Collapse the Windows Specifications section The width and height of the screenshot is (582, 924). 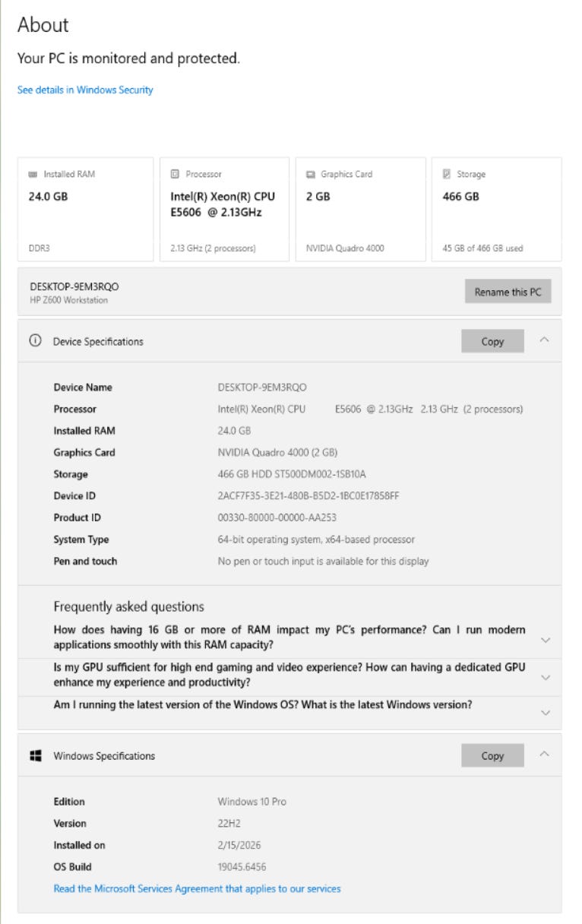[544, 755]
